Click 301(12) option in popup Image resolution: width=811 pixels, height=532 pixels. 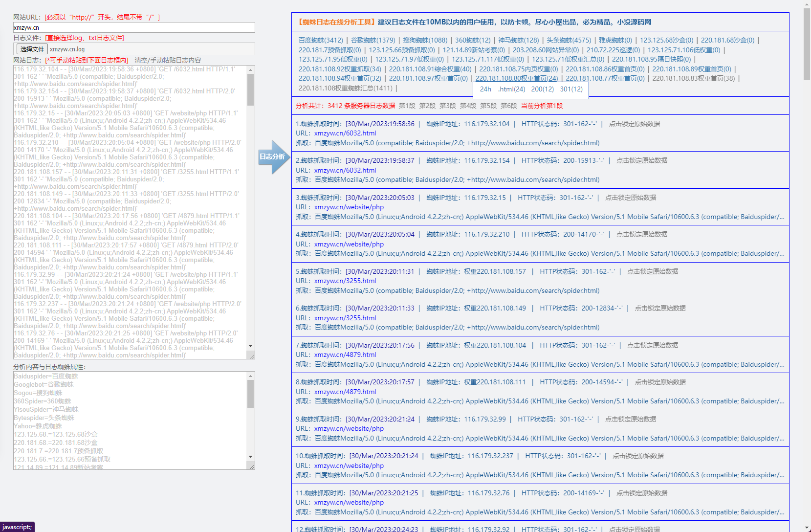point(571,89)
